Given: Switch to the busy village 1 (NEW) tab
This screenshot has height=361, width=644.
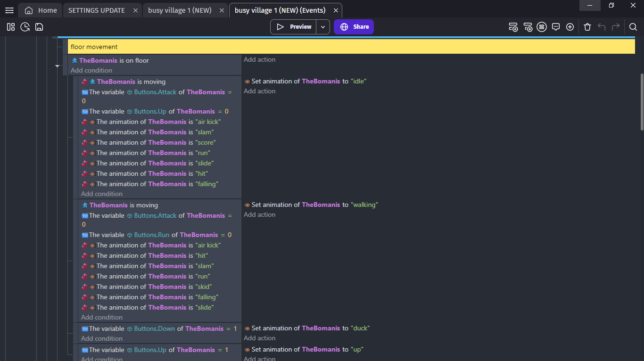Looking at the screenshot, I should click(179, 10).
